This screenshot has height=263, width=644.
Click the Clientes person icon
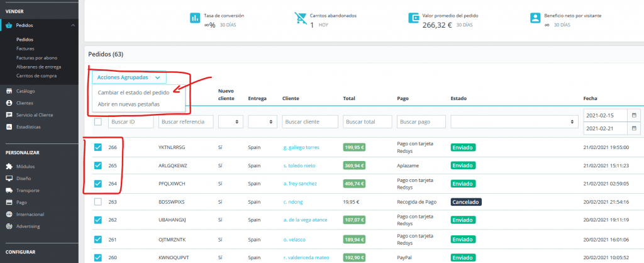(9, 103)
